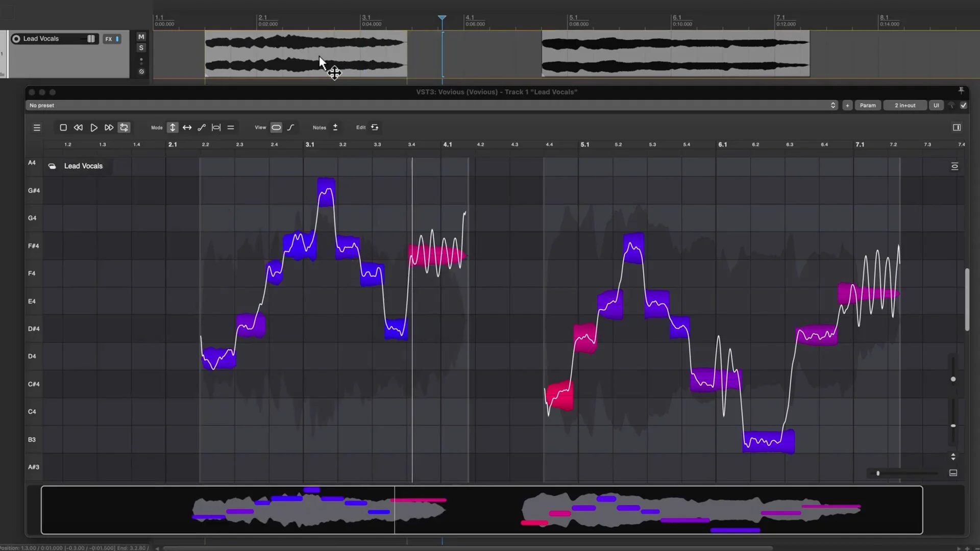Click the UI button
Viewport: 980px width, 551px height.
pos(936,105)
